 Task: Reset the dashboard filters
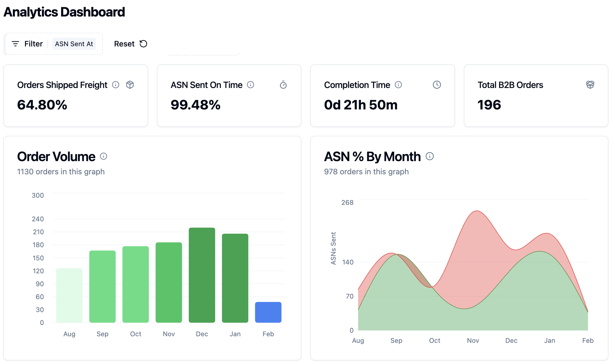[131, 44]
